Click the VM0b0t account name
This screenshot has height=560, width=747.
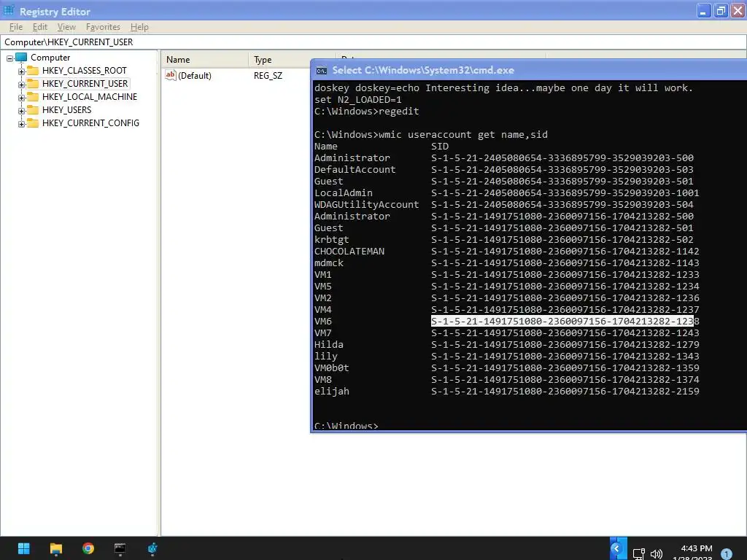[x=332, y=368]
